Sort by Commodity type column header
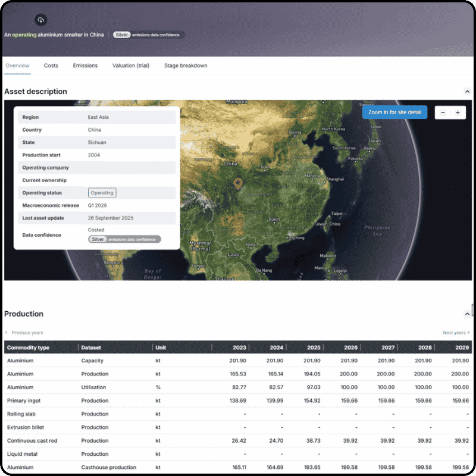The image size is (476, 476). point(28,347)
